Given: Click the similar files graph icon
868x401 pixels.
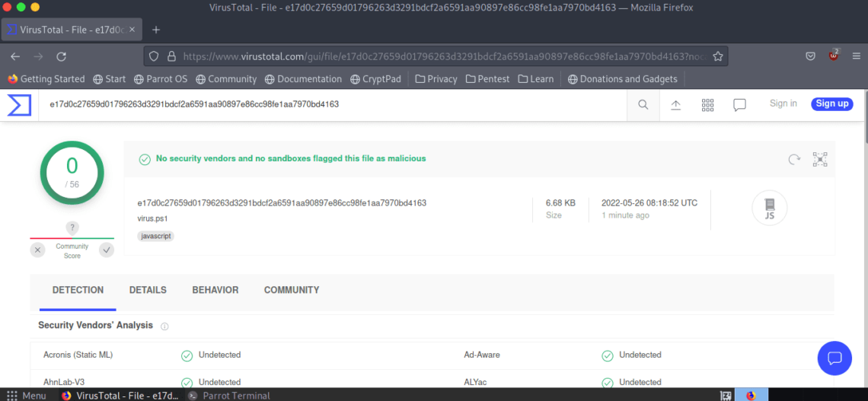Looking at the screenshot, I should 820,159.
